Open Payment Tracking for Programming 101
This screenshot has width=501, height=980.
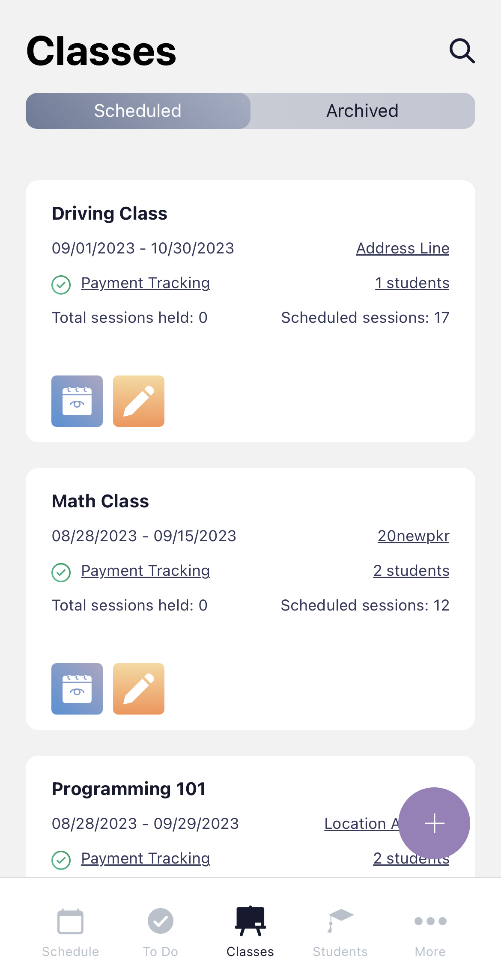pyautogui.click(x=145, y=858)
